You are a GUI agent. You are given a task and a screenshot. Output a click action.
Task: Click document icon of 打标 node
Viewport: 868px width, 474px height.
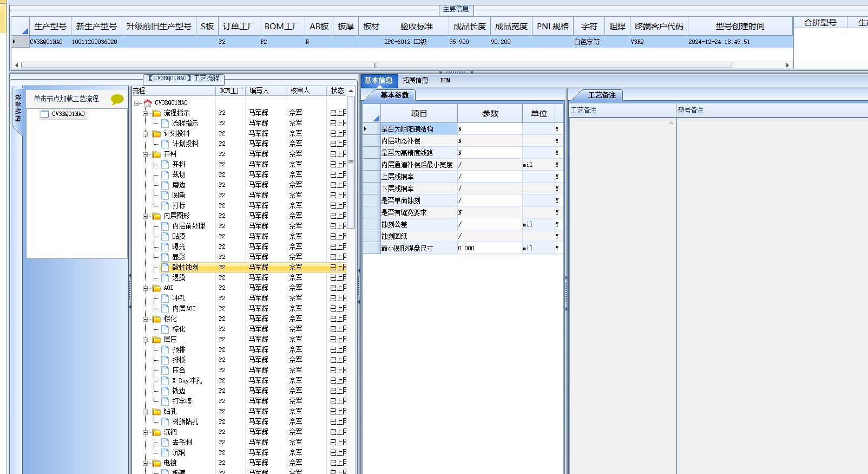pos(166,205)
